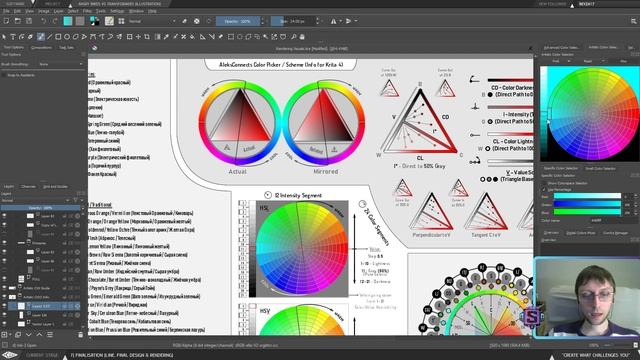Select the Crop tool

click(x=147, y=37)
